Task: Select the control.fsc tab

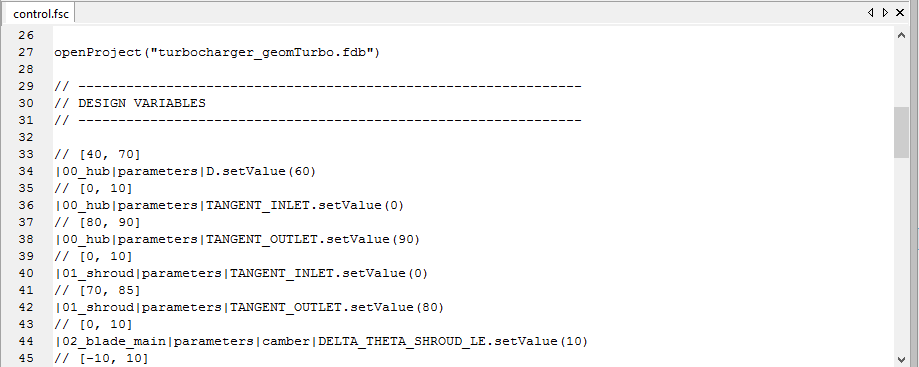Action: click(40, 13)
